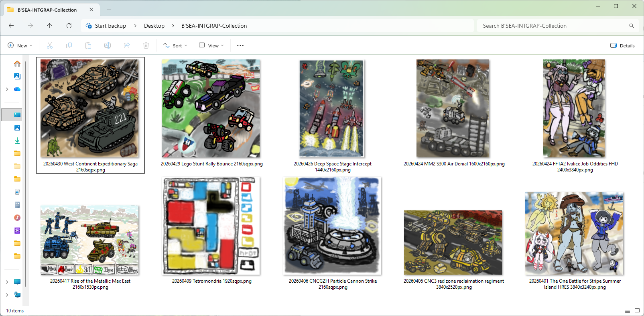Click the New button
This screenshot has width=644, height=316.
click(20, 45)
